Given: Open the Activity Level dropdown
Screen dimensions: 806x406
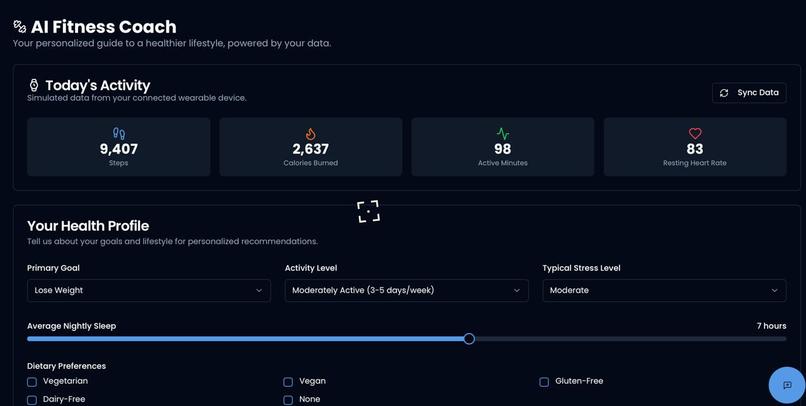Looking at the screenshot, I should [406, 290].
